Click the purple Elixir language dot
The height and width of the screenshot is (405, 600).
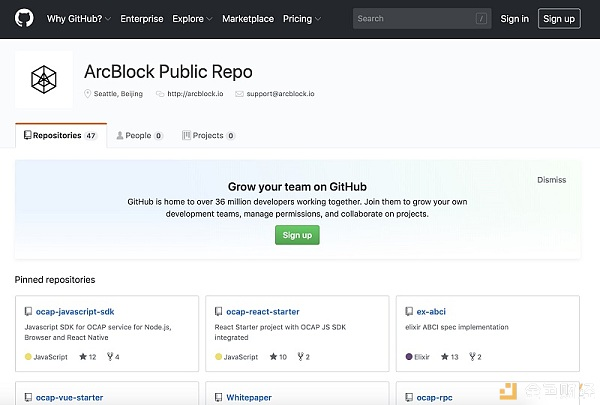coord(409,357)
